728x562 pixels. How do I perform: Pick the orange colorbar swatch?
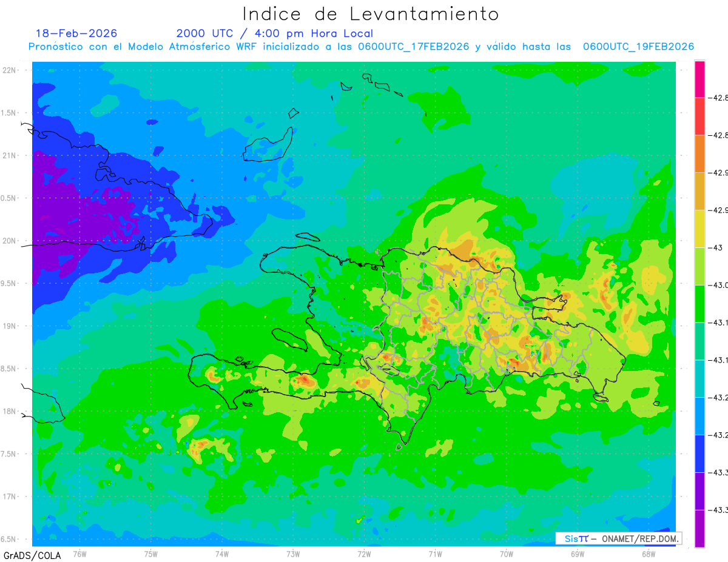click(x=699, y=154)
